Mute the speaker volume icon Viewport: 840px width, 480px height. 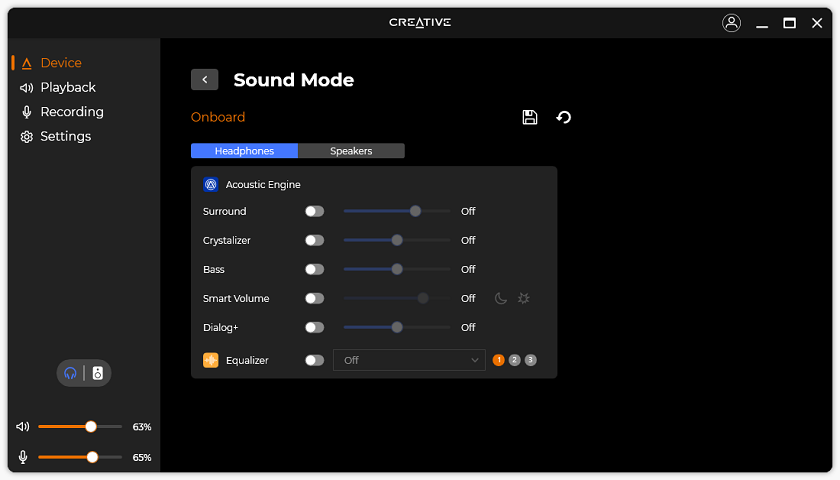pyautogui.click(x=23, y=427)
